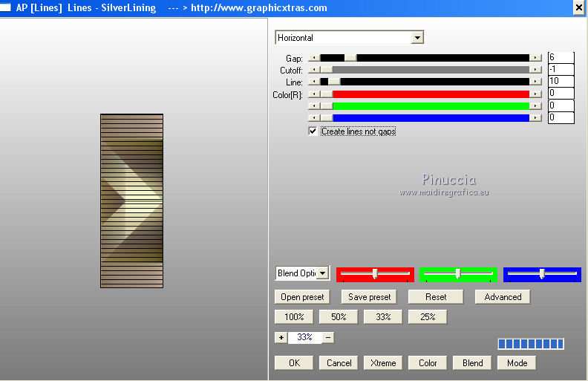Image resolution: width=588 pixels, height=381 pixels.
Task: Click the Save preset button
Action: (x=370, y=297)
